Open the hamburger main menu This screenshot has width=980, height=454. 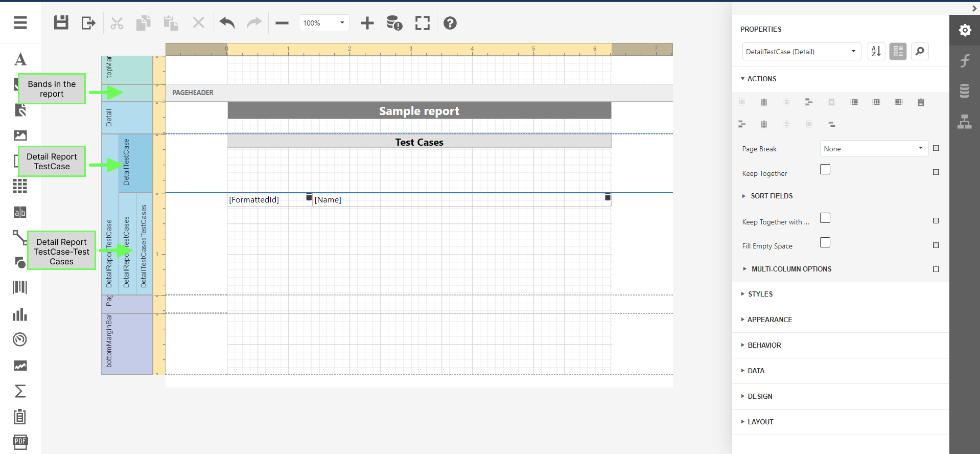pyautogui.click(x=20, y=22)
